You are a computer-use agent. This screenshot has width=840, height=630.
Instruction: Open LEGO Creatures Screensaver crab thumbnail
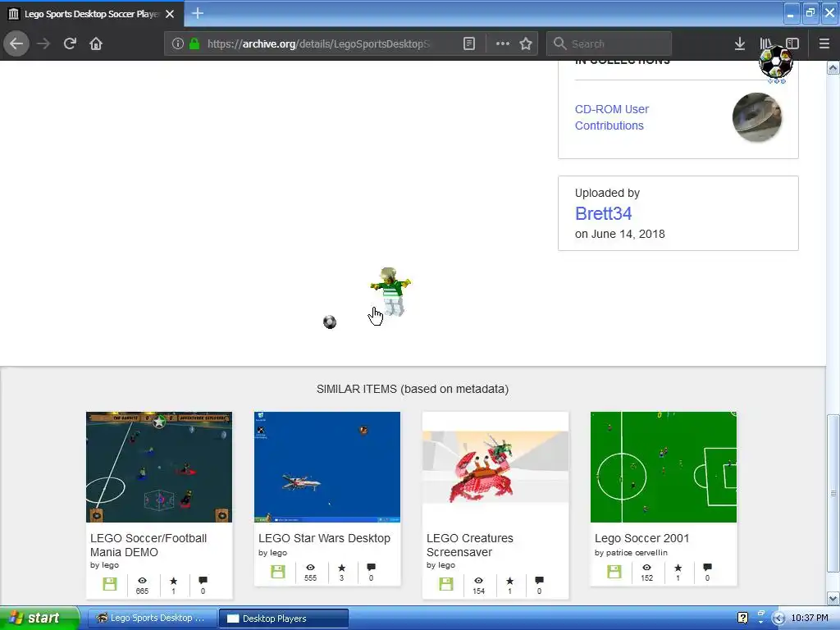pyautogui.click(x=495, y=467)
